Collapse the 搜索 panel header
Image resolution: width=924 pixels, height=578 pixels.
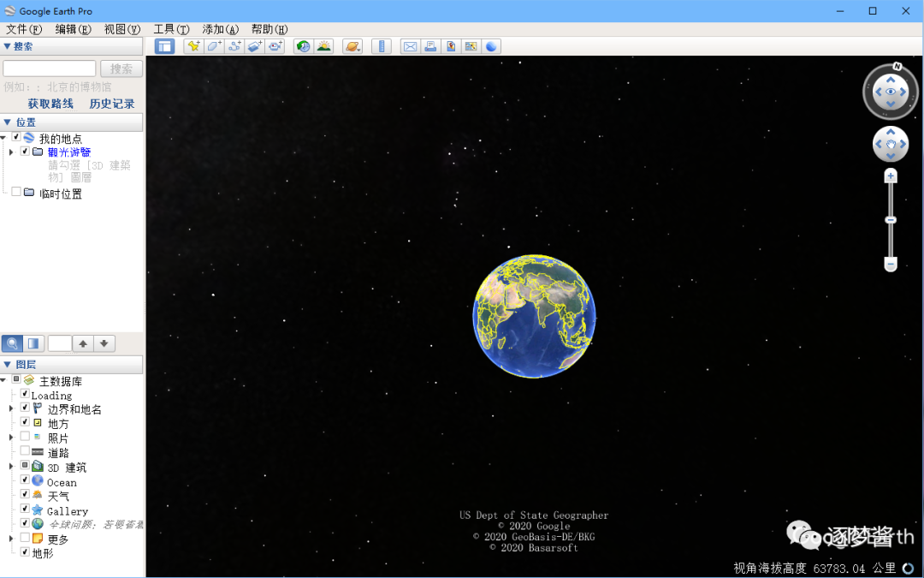pyautogui.click(x=71, y=46)
